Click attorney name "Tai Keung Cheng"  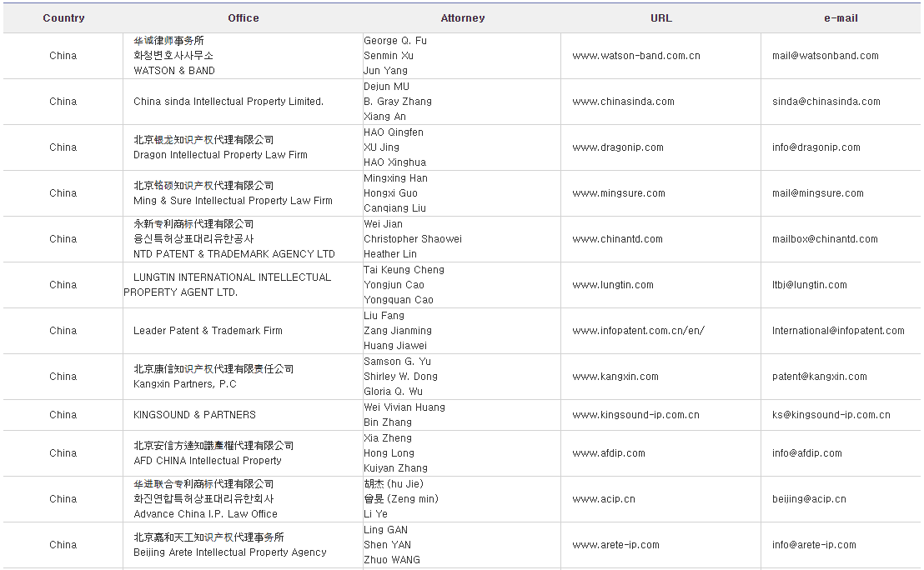[x=404, y=271]
